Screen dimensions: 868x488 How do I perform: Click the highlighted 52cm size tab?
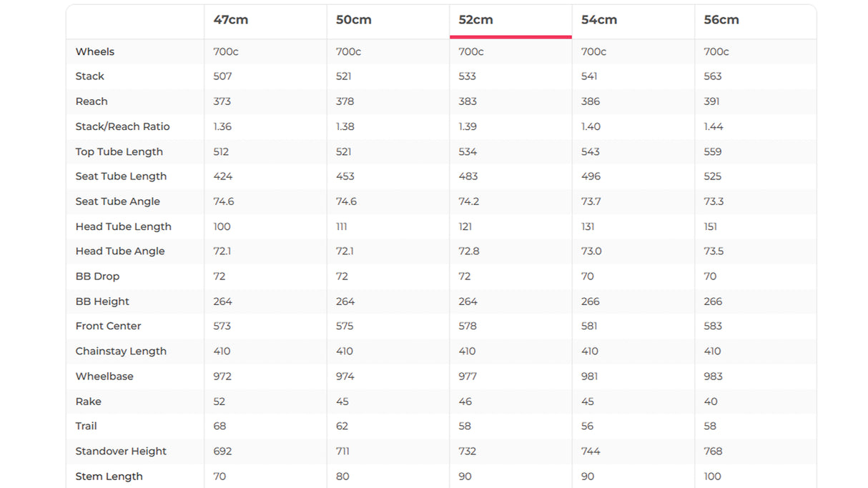click(476, 20)
